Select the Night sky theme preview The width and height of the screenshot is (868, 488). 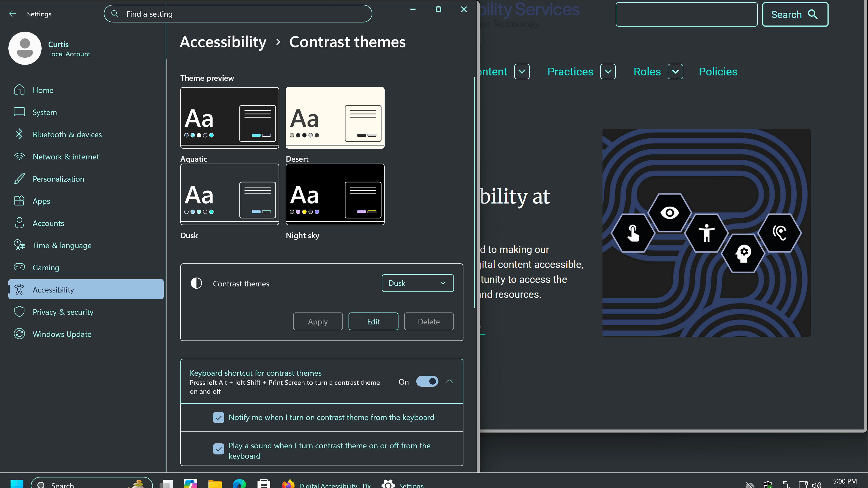click(x=335, y=194)
